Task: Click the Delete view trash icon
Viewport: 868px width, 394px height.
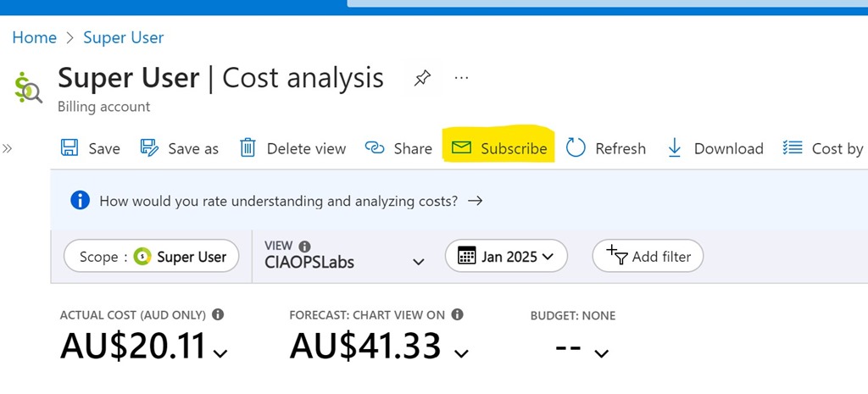Action: pos(248,148)
